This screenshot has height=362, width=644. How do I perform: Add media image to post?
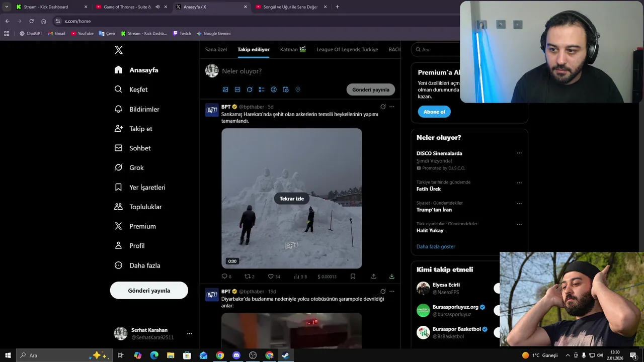(x=225, y=89)
